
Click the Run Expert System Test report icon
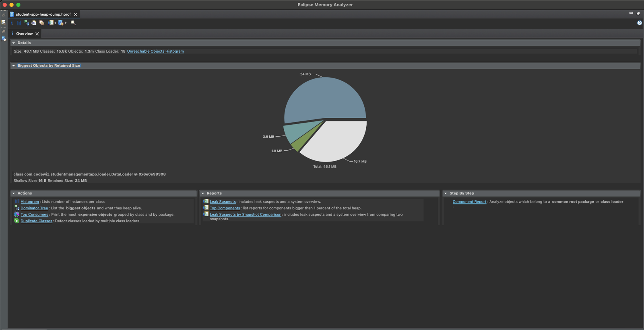[x=51, y=23]
